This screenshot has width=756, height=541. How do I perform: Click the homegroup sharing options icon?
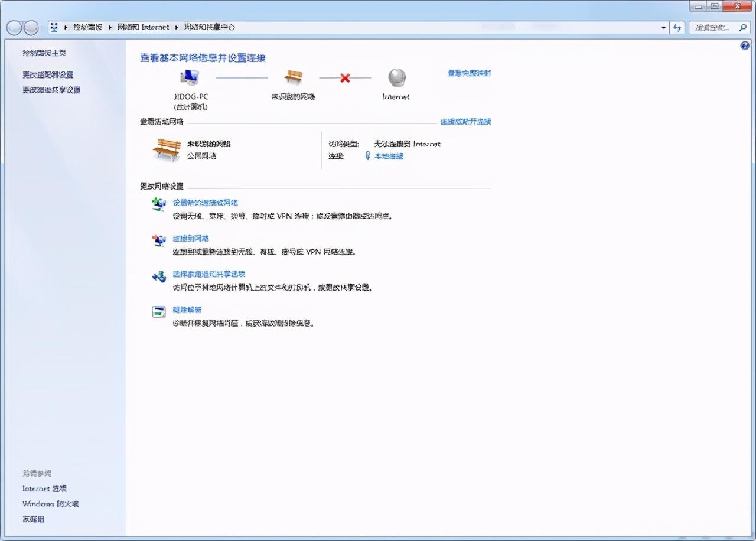tap(158, 275)
